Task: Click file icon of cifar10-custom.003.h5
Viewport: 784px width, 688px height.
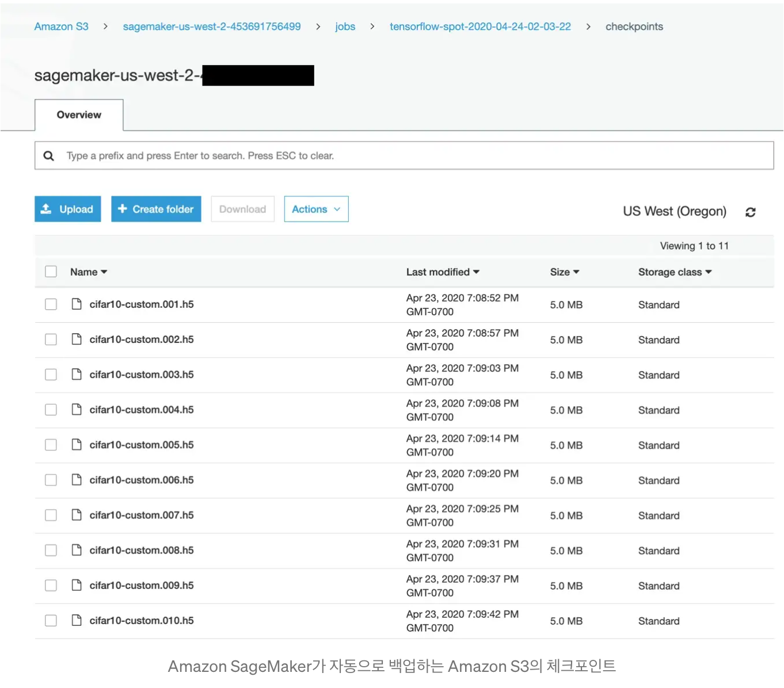Action: (x=77, y=374)
